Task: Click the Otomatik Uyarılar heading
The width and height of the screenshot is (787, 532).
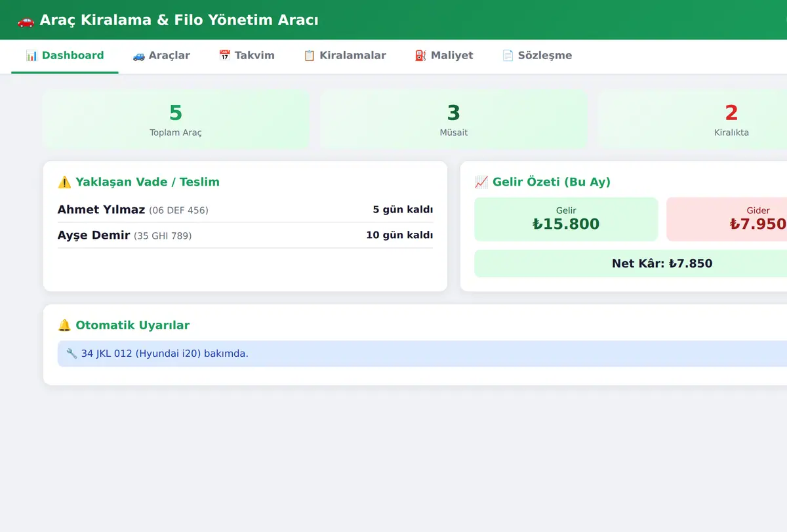Action: tap(132, 325)
